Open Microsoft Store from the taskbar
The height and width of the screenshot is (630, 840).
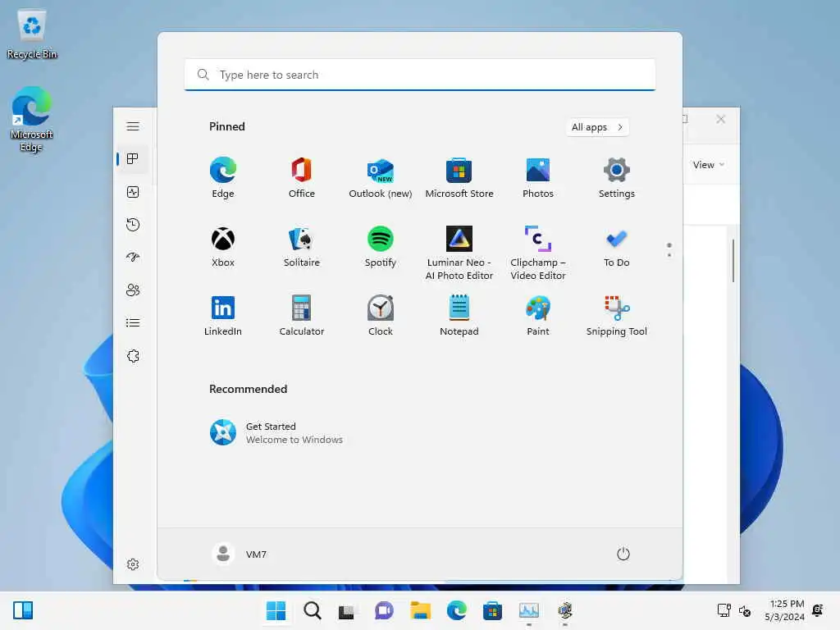click(492, 610)
